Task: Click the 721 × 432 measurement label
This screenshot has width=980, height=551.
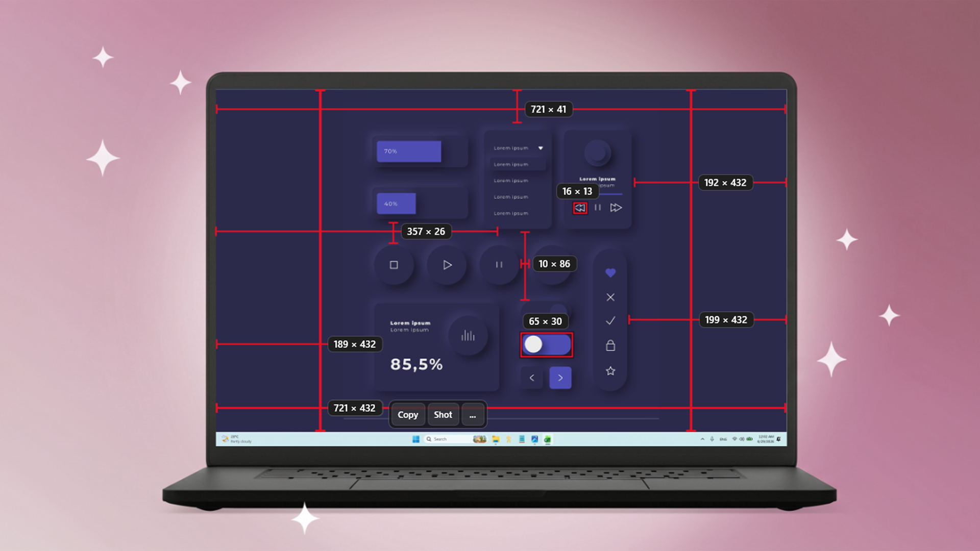Action: (x=355, y=408)
